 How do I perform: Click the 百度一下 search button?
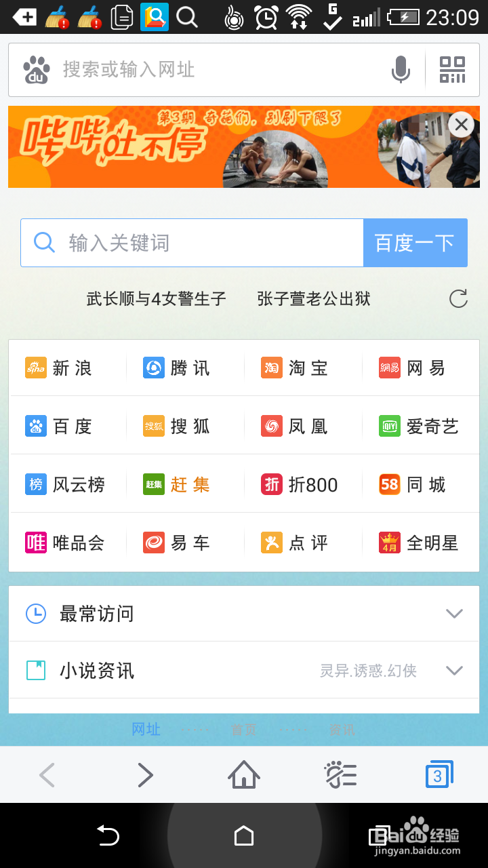[x=415, y=243]
